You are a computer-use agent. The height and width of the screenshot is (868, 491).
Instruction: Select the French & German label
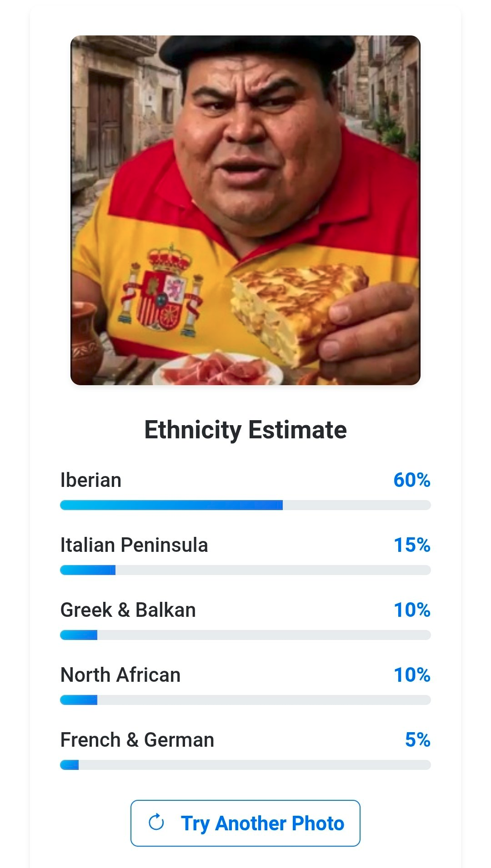[137, 740]
